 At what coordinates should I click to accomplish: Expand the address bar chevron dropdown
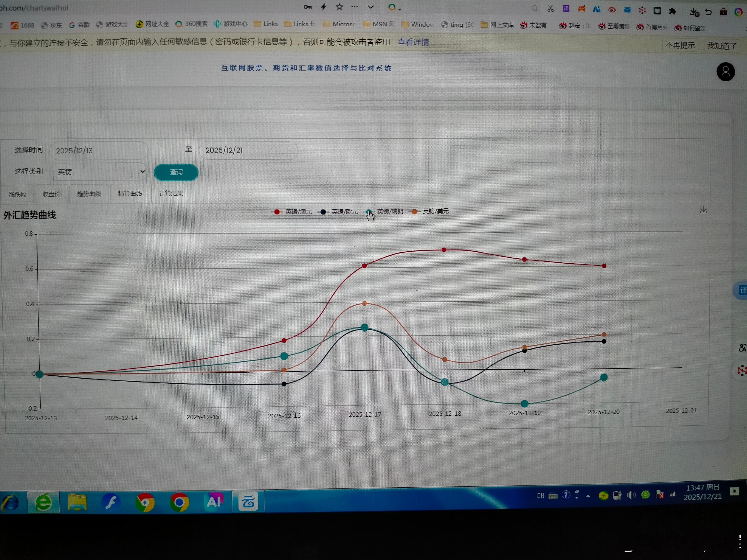pyautogui.click(x=371, y=7)
